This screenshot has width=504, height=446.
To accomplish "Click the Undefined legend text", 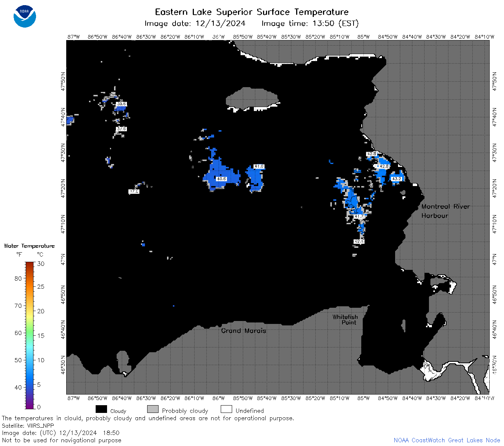I will (x=250, y=411).
